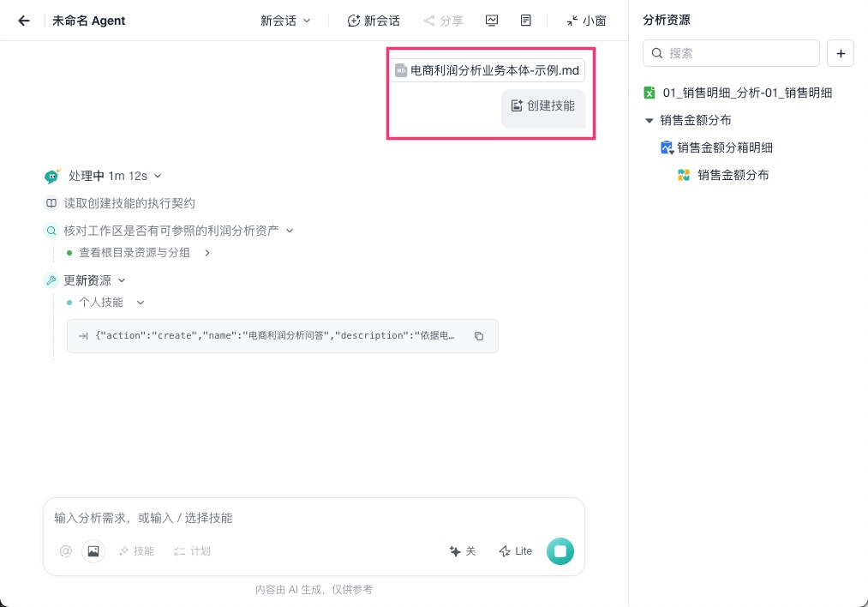Start a new chat with 新会话 button
Image resolution: width=868 pixels, height=607 pixels.
click(374, 21)
